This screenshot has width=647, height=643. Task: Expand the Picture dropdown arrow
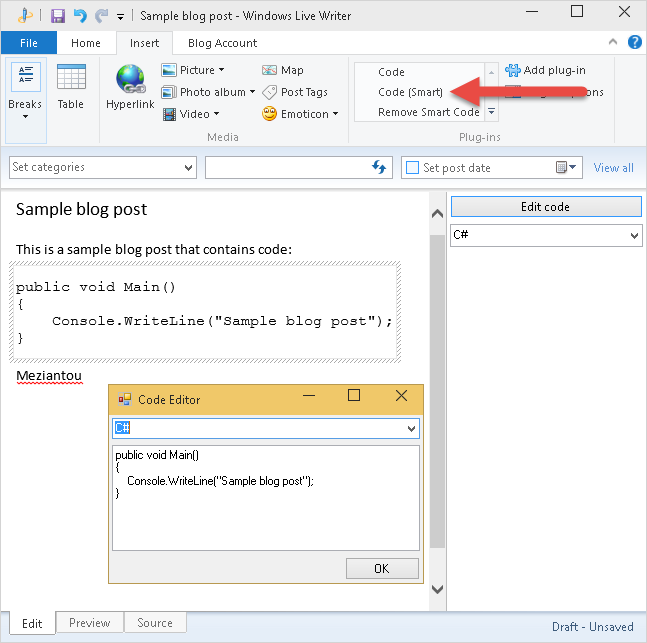(x=222, y=70)
